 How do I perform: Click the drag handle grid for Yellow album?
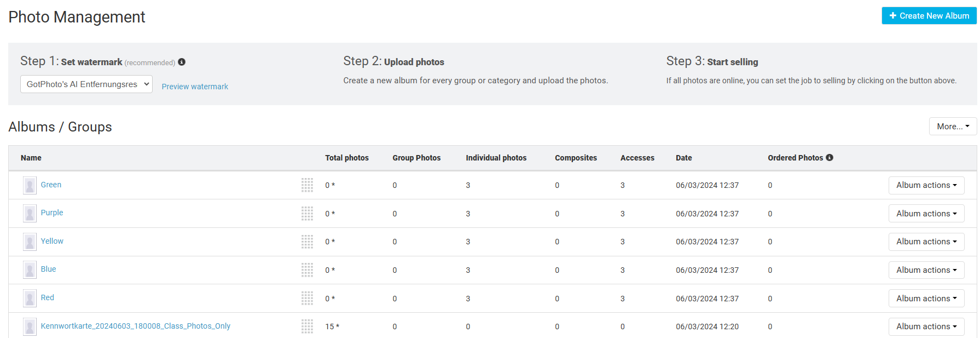[x=307, y=242]
